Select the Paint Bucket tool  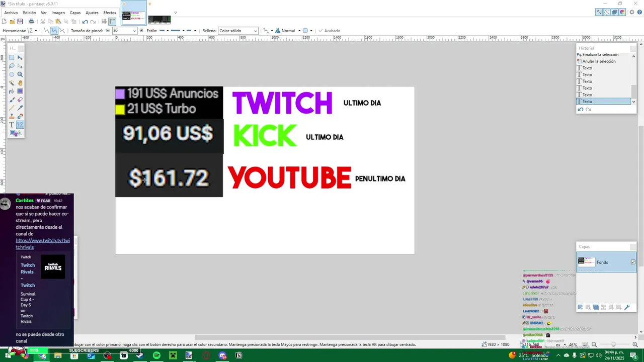12,91
